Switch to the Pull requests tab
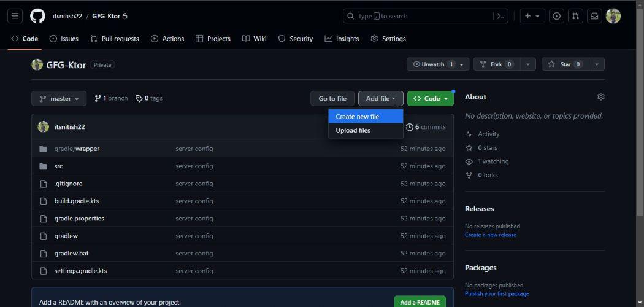The image size is (644, 307). tap(115, 39)
